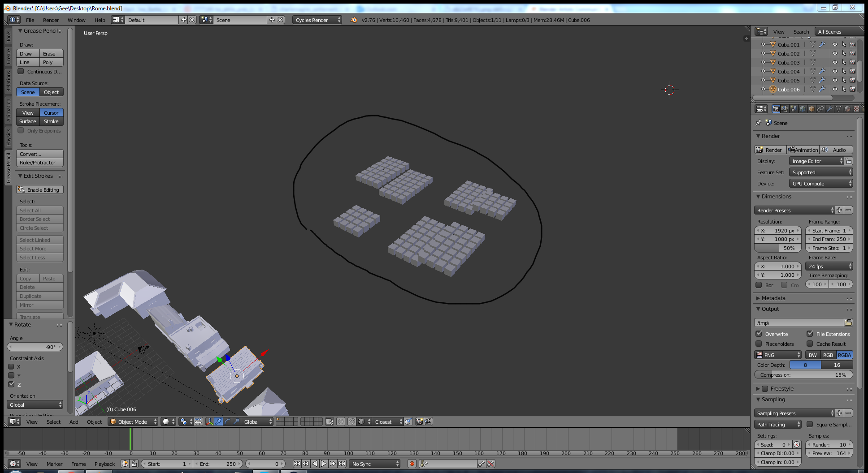
Task: Open the Render properties camera tab
Action: tap(776, 109)
